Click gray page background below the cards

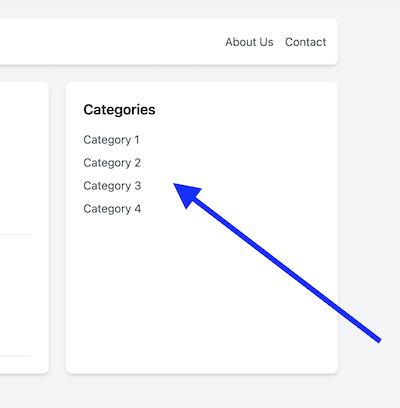(200, 392)
